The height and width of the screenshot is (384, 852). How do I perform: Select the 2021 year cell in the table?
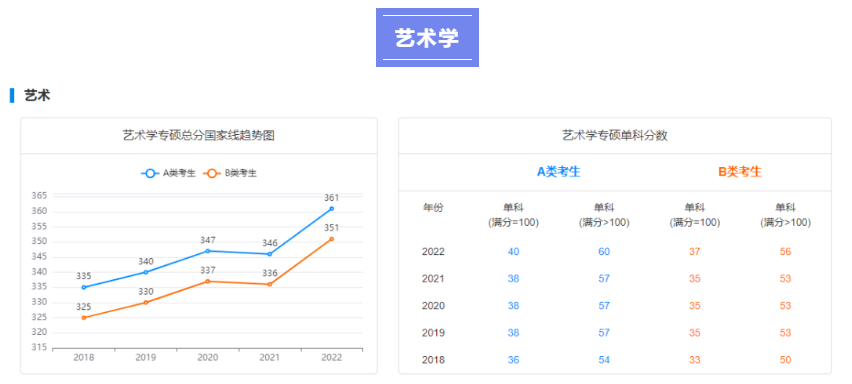click(x=433, y=279)
